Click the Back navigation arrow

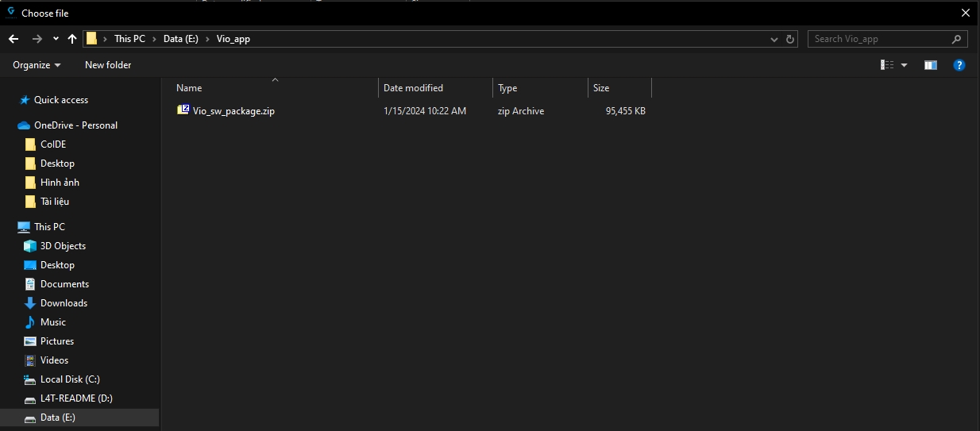pyautogui.click(x=14, y=39)
